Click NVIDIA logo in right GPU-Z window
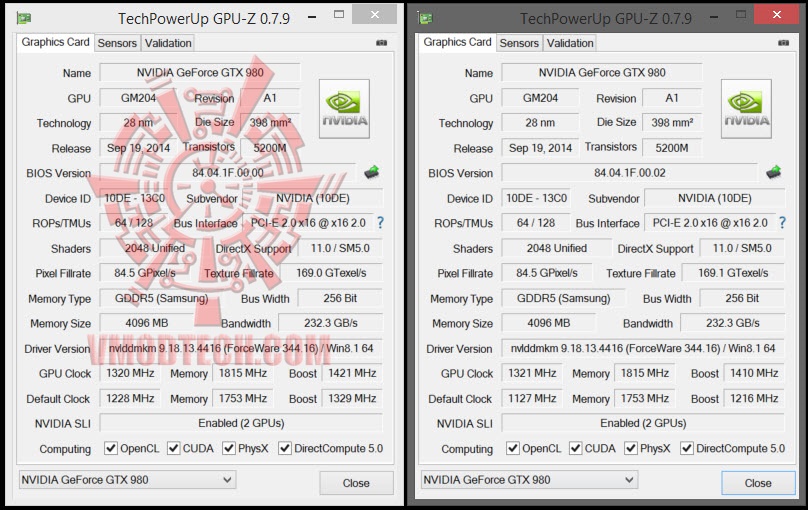Viewport: 808px width, 510px height. pos(746,109)
